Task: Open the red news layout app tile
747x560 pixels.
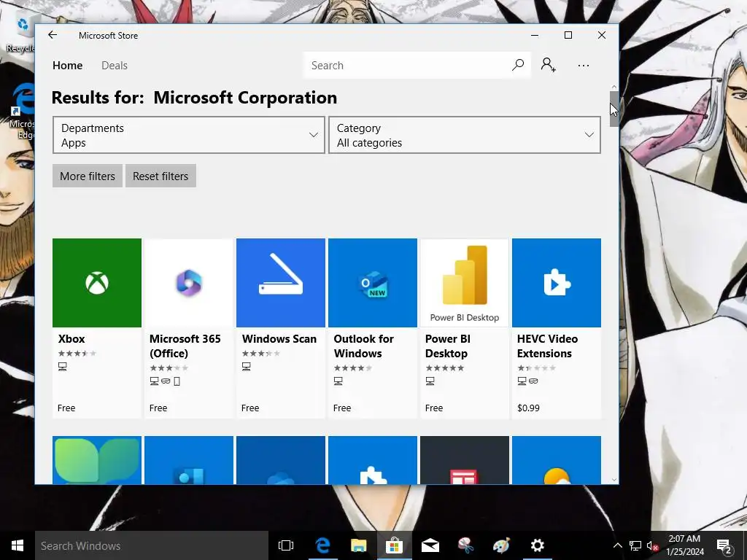Action: [465, 460]
